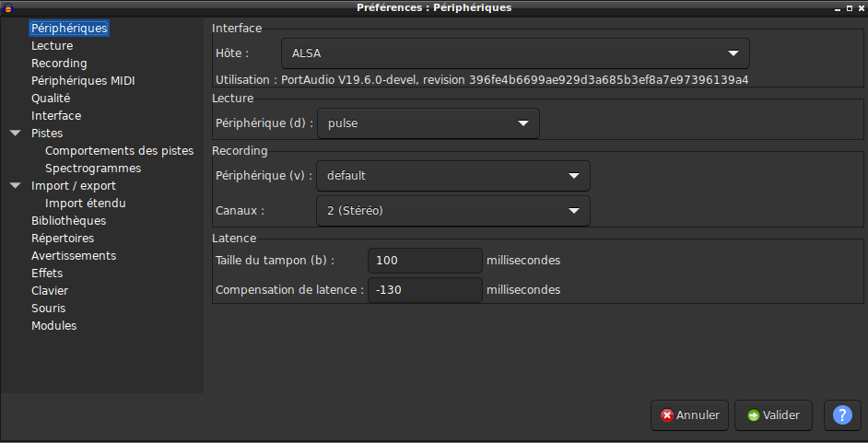The height and width of the screenshot is (443, 868).
Task: Go to the Qualité preferences page
Action: 51,99
